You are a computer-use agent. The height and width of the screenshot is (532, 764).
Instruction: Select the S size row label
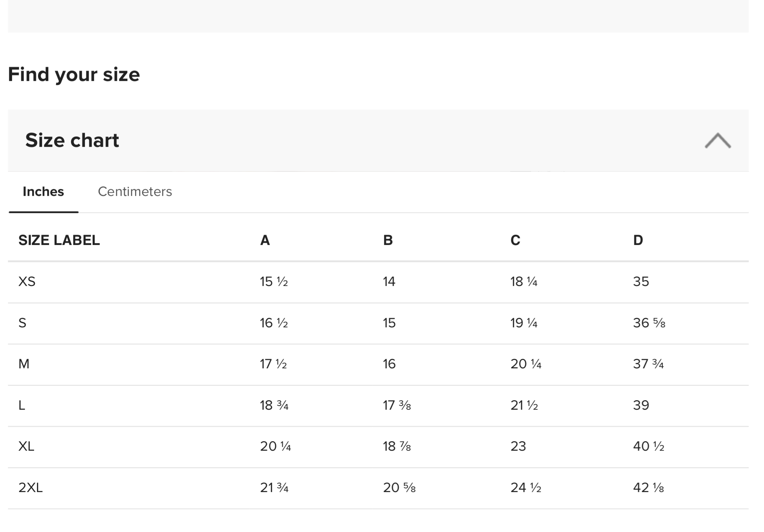(x=22, y=323)
